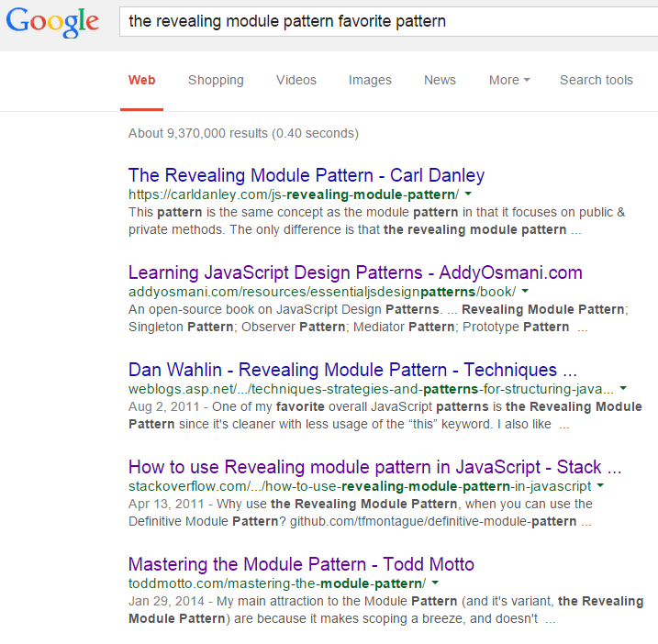Switch to the Videos tab

pyautogui.click(x=296, y=80)
